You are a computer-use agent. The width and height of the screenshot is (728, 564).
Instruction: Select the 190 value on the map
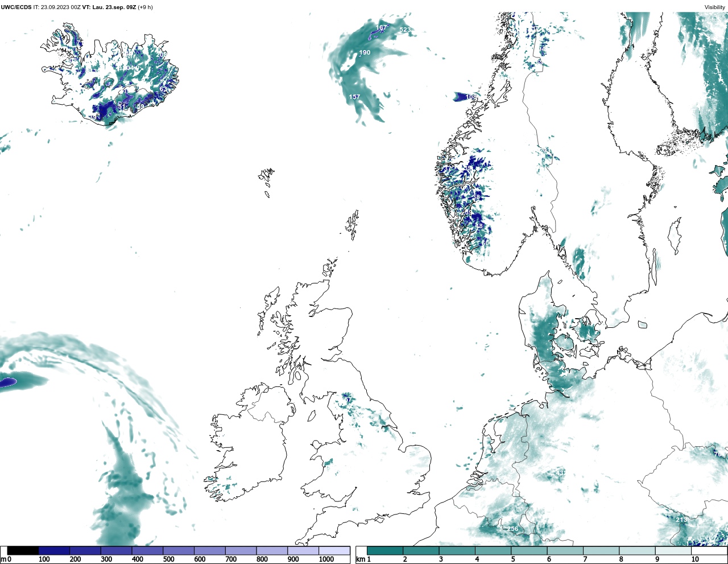365,52
